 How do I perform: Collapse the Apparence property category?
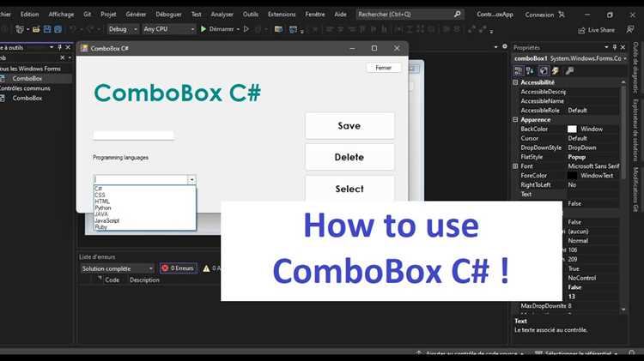515,120
